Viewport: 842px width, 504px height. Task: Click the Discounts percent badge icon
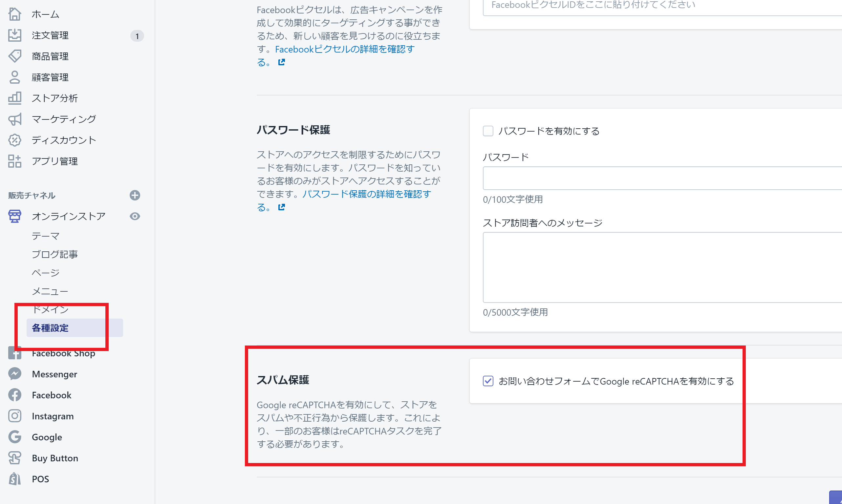[15, 140]
